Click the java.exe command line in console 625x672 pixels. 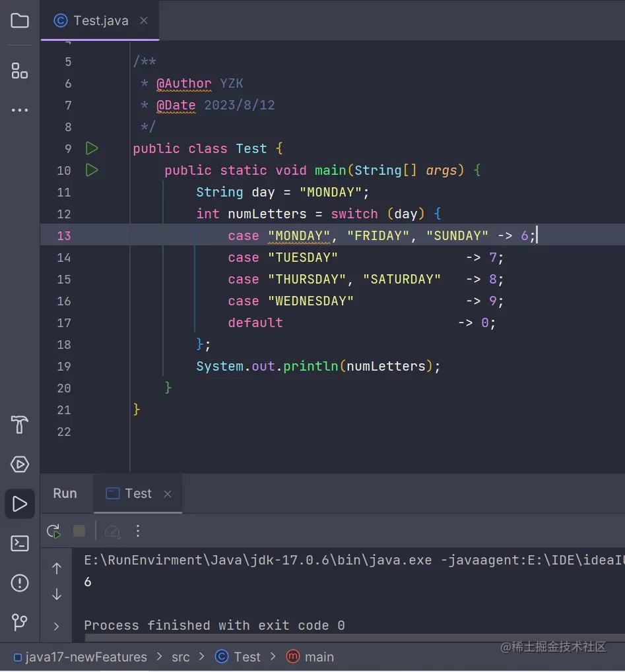354,560
